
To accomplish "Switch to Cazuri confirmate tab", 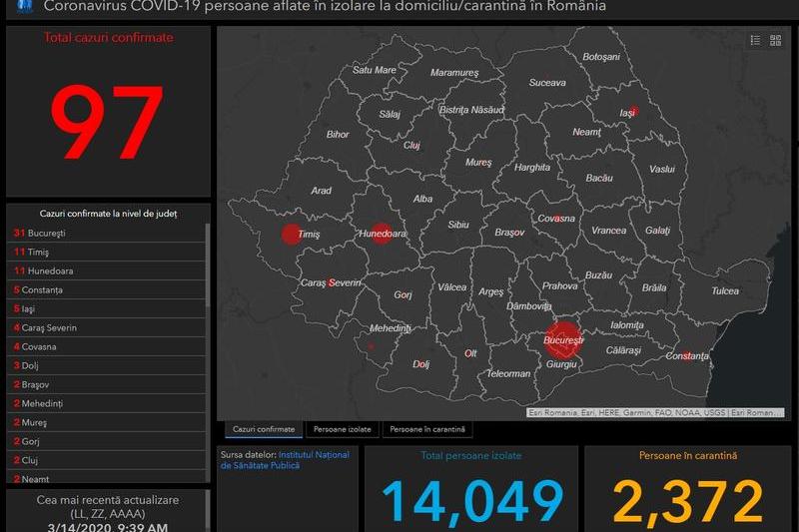I will (x=264, y=429).
